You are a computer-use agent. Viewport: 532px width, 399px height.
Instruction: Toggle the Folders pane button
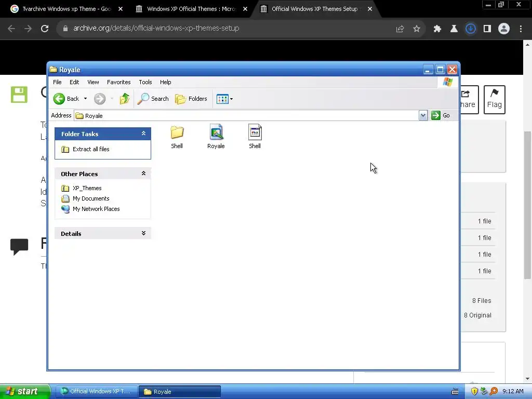coord(191,99)
